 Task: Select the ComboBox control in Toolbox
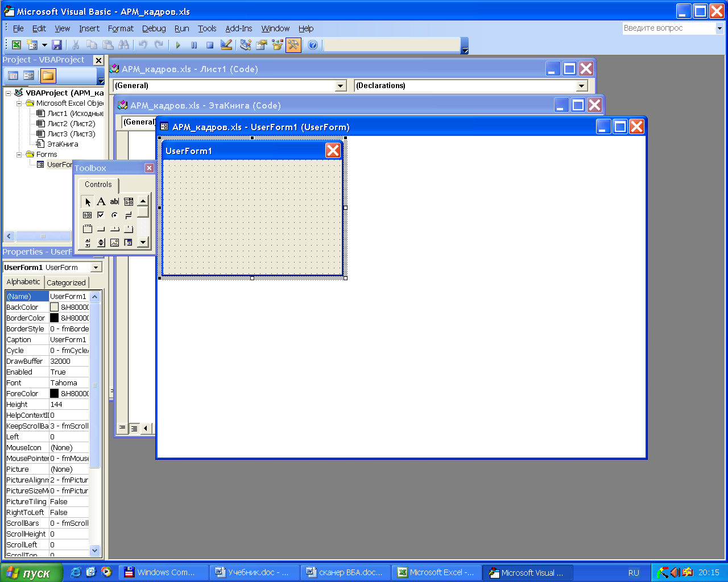[129, 201]
